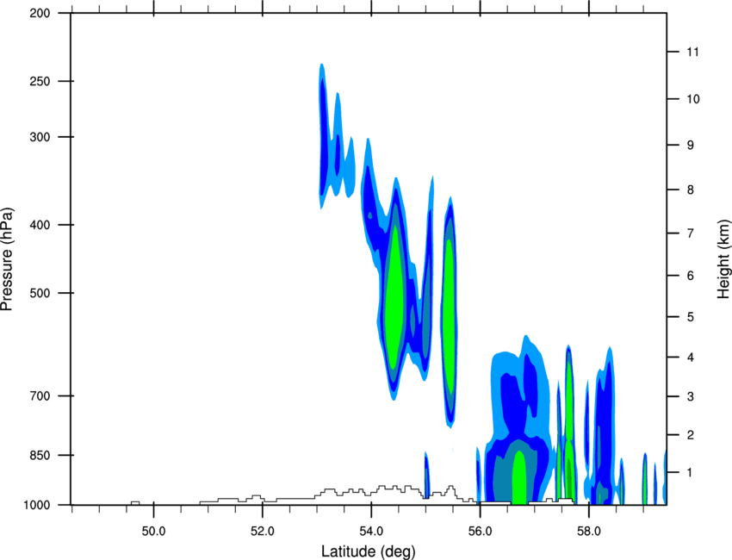Select the 1000 pressure tick label

tap(36, 505)
